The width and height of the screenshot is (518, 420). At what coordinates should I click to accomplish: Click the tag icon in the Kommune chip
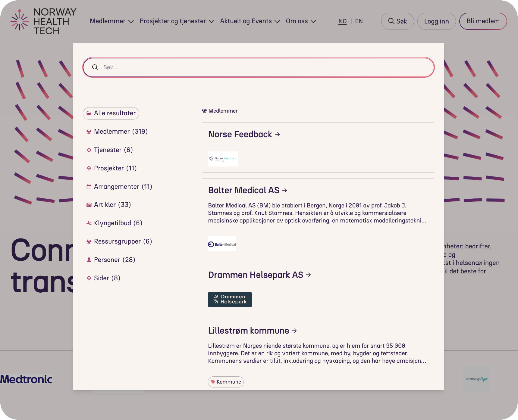click(213, 382)
